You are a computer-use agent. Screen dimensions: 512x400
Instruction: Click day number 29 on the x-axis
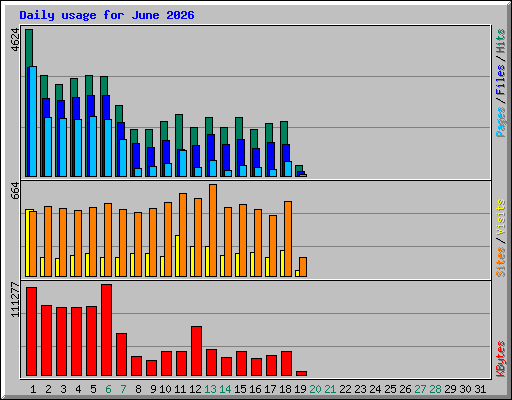click(450, 389)
